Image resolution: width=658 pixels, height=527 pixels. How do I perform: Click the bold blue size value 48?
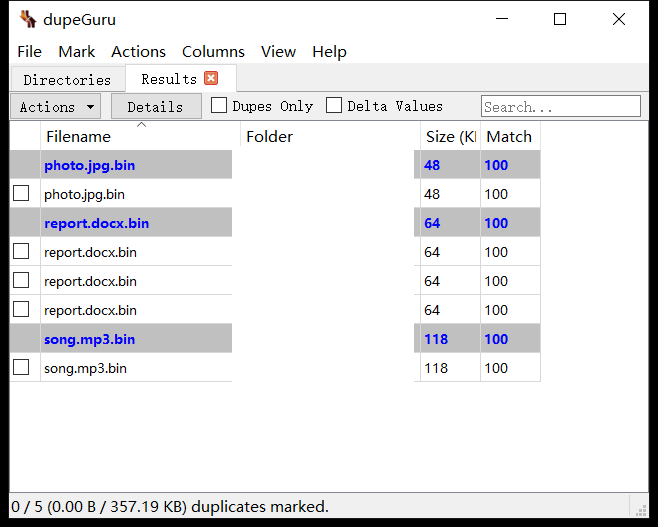[432, 165]
